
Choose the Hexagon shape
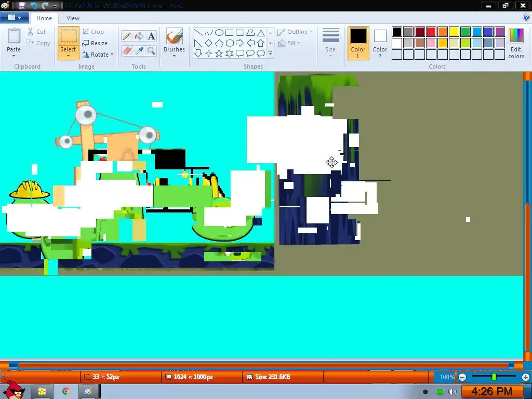click(x=229, y=43)
